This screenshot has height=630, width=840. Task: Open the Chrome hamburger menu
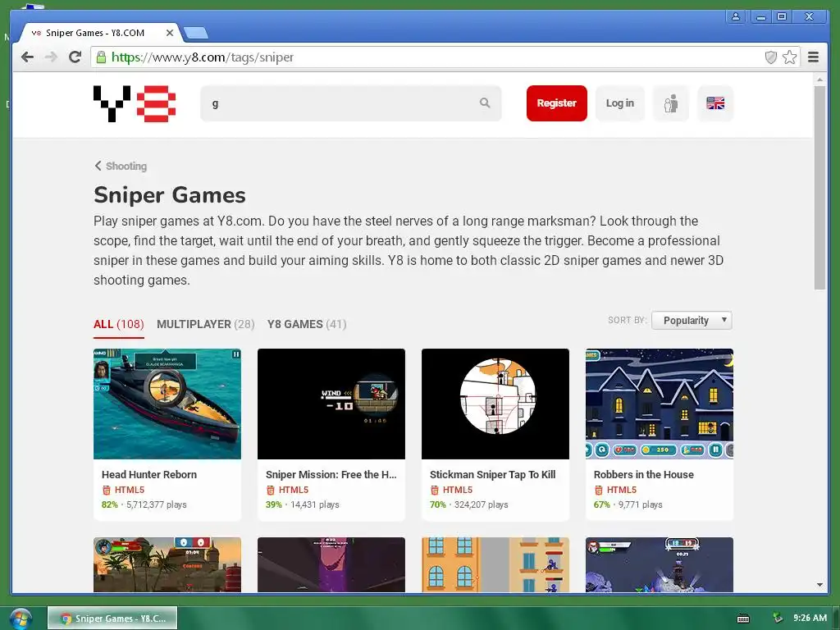point(813,57)
